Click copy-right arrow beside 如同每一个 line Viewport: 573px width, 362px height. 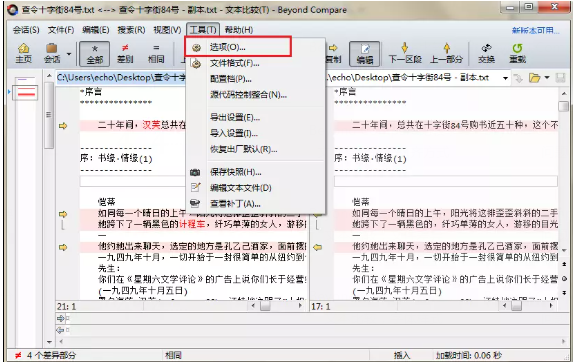coord(63,214)
